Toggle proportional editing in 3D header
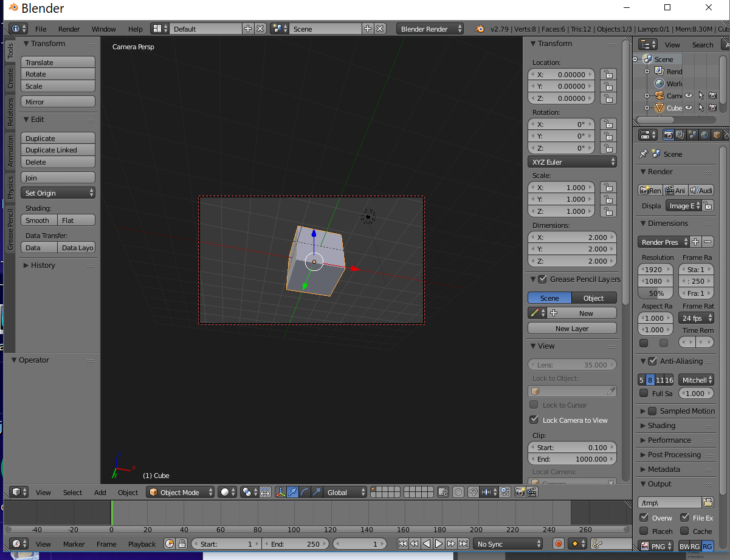This screenshot has width=730, height=560. pyautogui.click(x=458, y=492)
